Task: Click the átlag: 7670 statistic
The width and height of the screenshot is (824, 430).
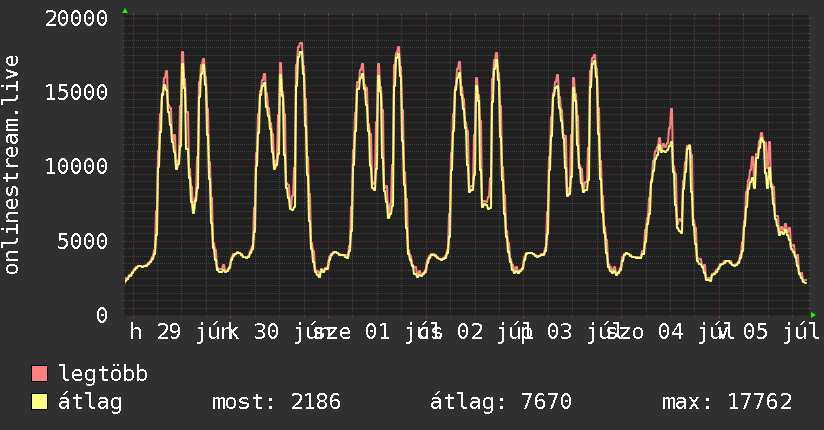Action: [501, 402]
